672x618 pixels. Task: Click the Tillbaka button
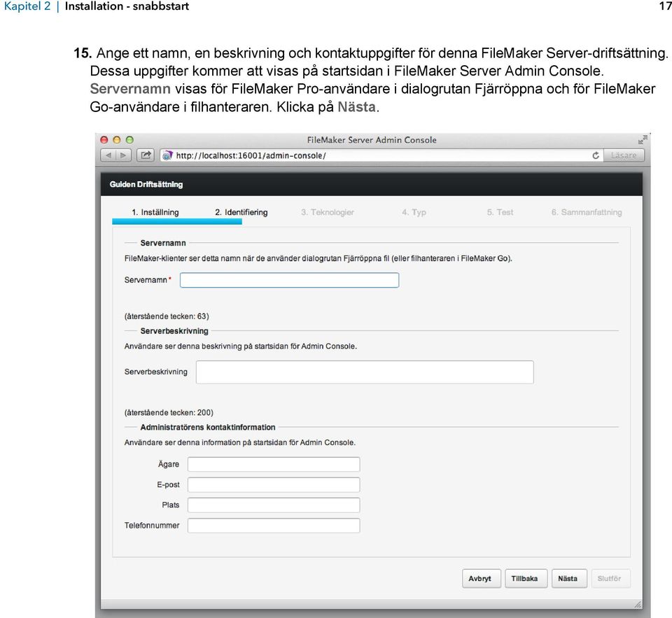point(526,579)
